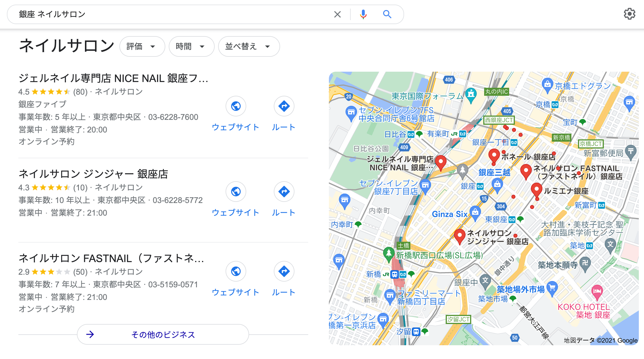Select the red pin for ネイルサロン FASTNAIL

(x=526, y=171)
